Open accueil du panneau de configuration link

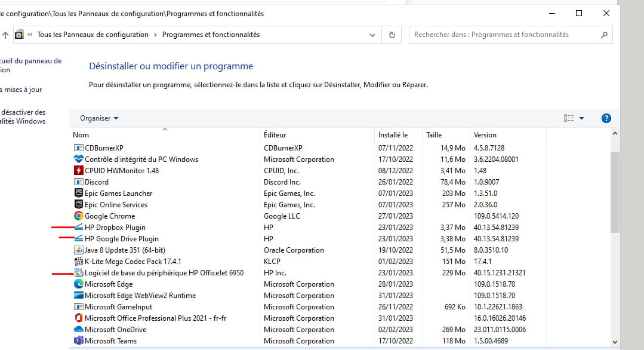31,65
